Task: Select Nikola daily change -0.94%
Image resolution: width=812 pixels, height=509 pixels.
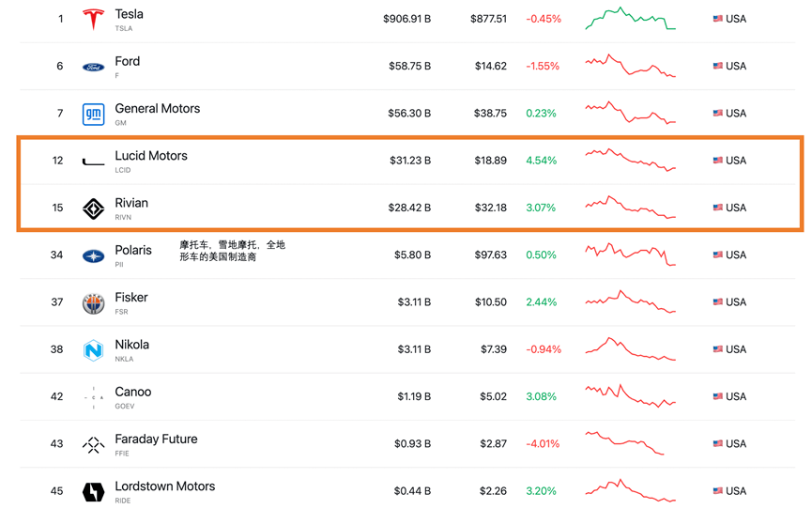Action: pyautogui.click(x=544, y=348)
